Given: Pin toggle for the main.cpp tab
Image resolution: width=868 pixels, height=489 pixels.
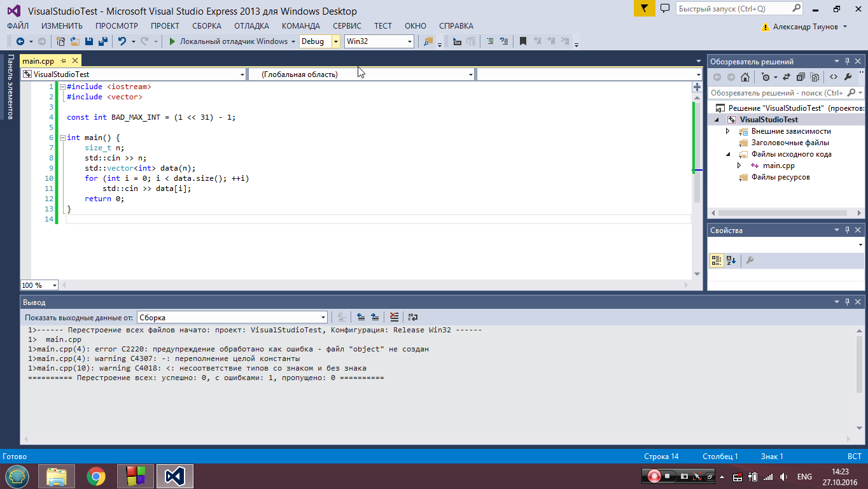Looking at the screenshot, I should point(64,61).
